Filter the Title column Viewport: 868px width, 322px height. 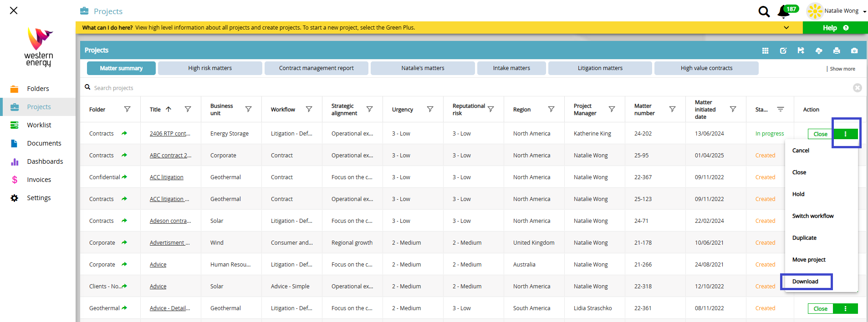(x=188, y=109)
